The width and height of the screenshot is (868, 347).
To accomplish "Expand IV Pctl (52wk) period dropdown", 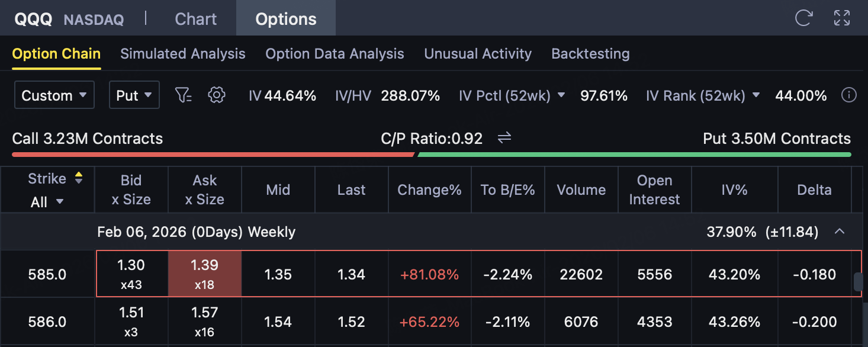I will [x=561, y=95].
